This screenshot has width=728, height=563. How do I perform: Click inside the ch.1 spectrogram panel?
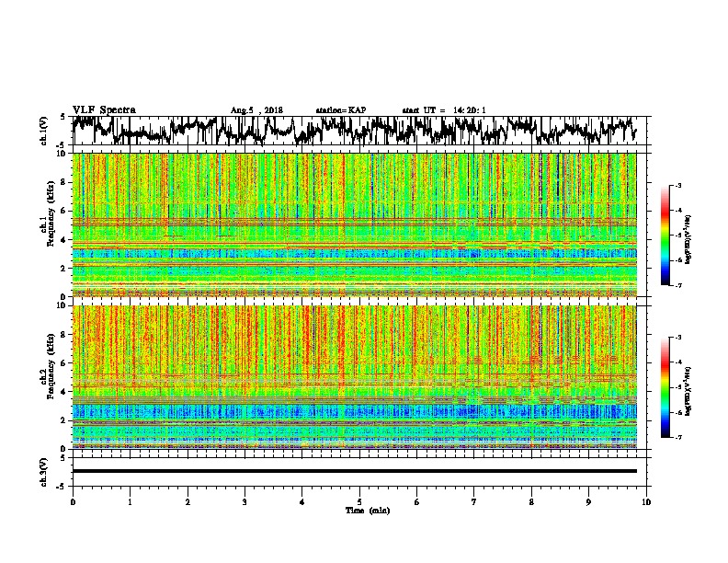click(354, 224)
